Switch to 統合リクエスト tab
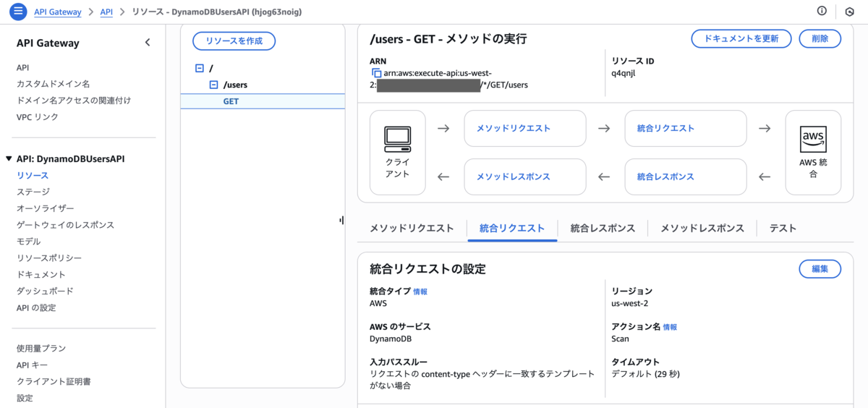Viewport: 868px width, 408px height. (x=512, y=229)
